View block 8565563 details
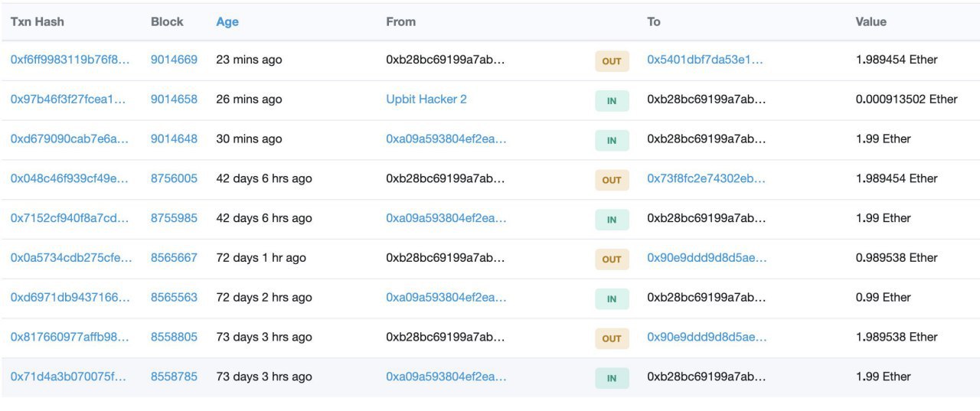 (174, 298)
